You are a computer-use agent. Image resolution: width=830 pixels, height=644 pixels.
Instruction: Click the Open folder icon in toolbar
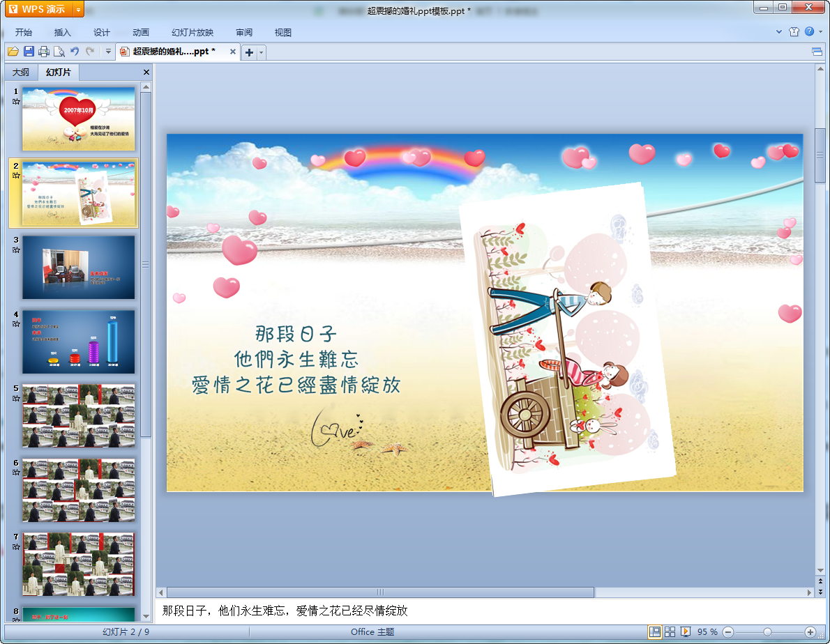pos(13,52)
